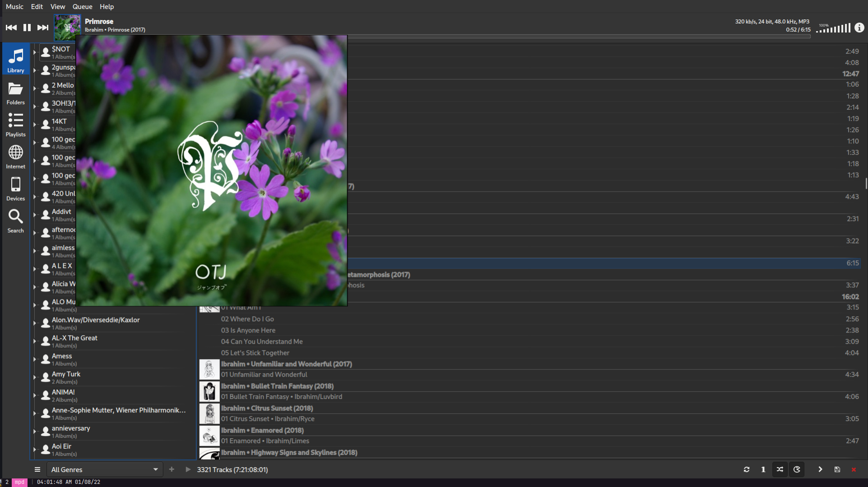Open the Search view in sidebar
This screenshot has height=487, width=868.
pos(16,221)
